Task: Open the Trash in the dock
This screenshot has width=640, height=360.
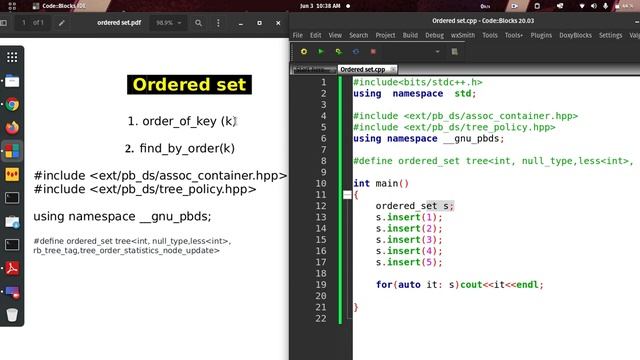Action: click(12, 315)
